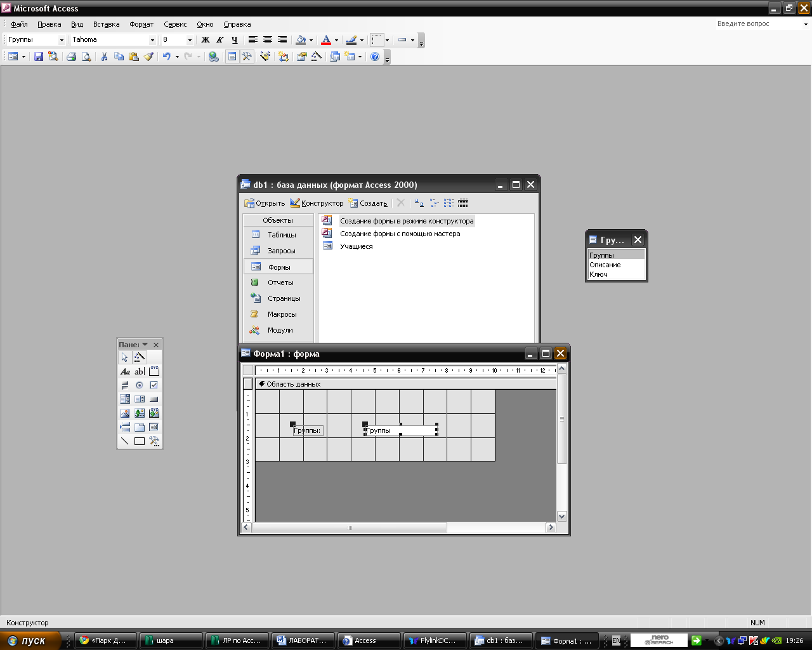Select the Unbound Object Frame tool
Image resolution: width=812 pixels, height=650 pixels.
(x=140, y=413)
